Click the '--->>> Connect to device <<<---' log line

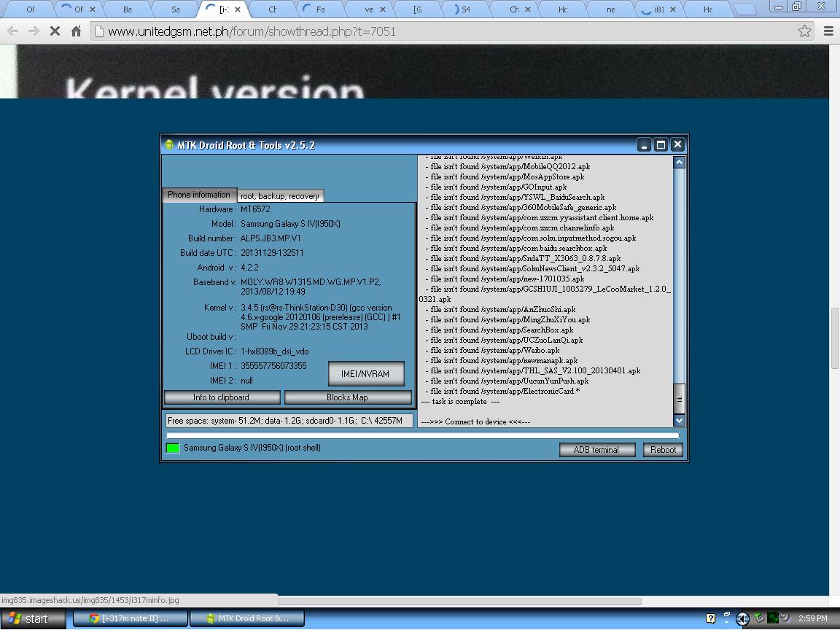point(475,421)
